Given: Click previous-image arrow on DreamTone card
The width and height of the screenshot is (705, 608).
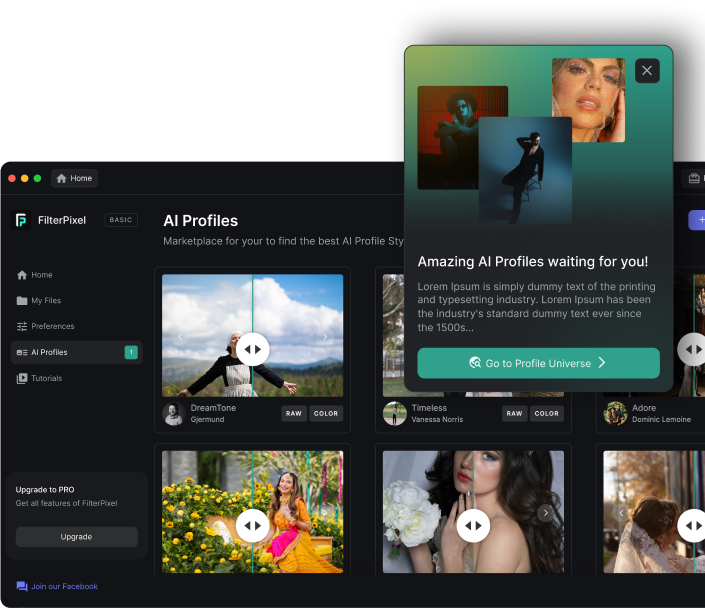Looking at the screenshot, I should pos(180,337).
